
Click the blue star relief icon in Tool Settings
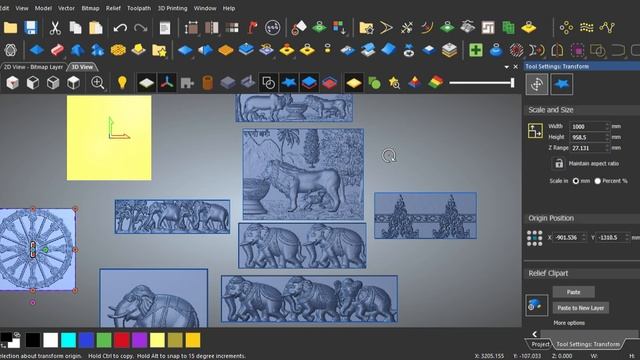click(x=561, y=84)
